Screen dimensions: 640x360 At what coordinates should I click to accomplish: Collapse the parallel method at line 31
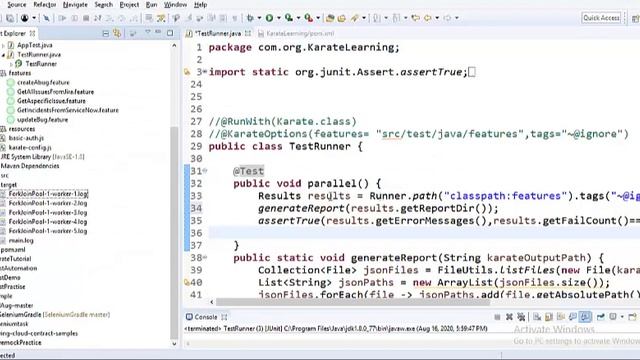(205, 171)
